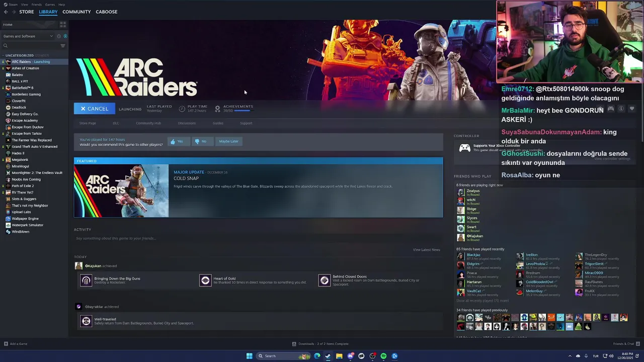Open the Guides link

218,123
